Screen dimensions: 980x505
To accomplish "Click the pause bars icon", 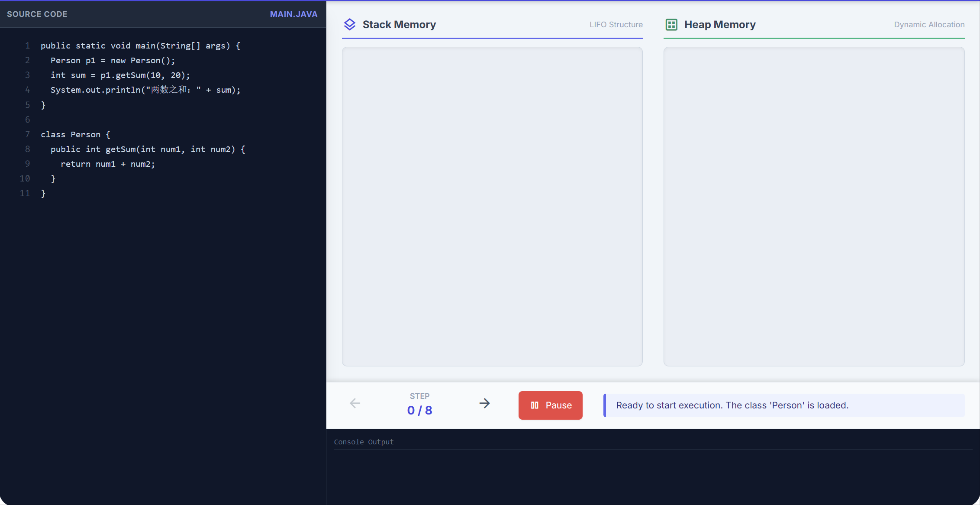I will (535, 405).
